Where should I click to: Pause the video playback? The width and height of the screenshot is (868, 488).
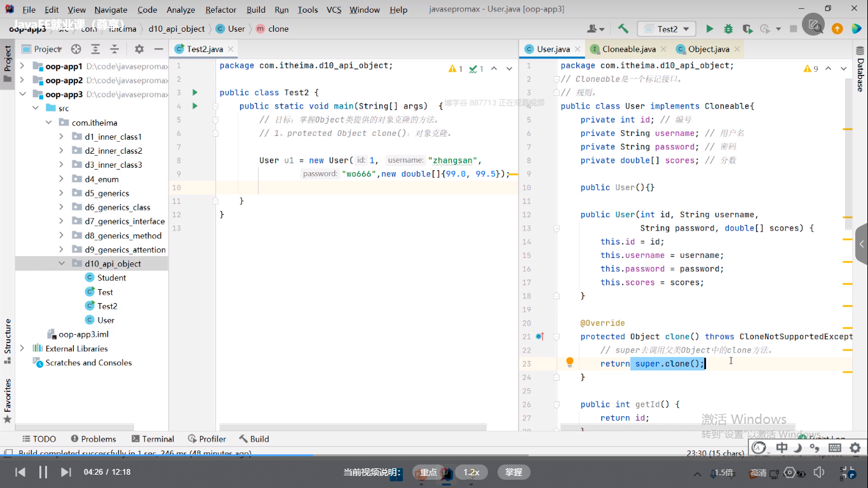point(43,472)
